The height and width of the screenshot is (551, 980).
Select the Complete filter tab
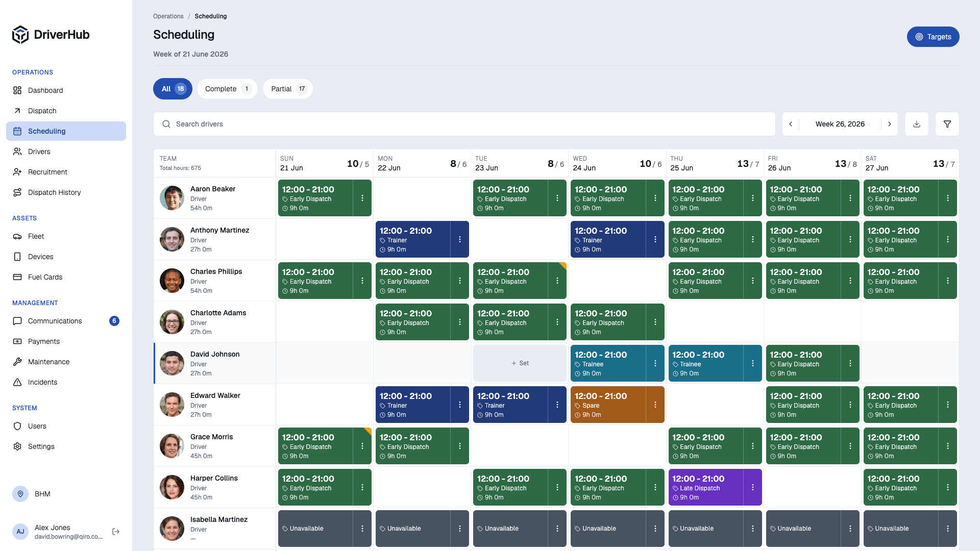click(x=227, y=89)
